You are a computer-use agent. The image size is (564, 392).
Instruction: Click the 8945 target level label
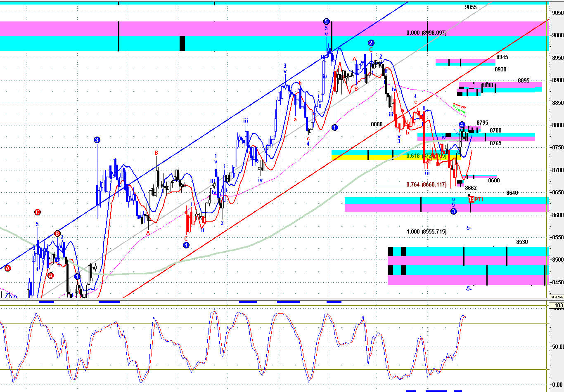502,57
